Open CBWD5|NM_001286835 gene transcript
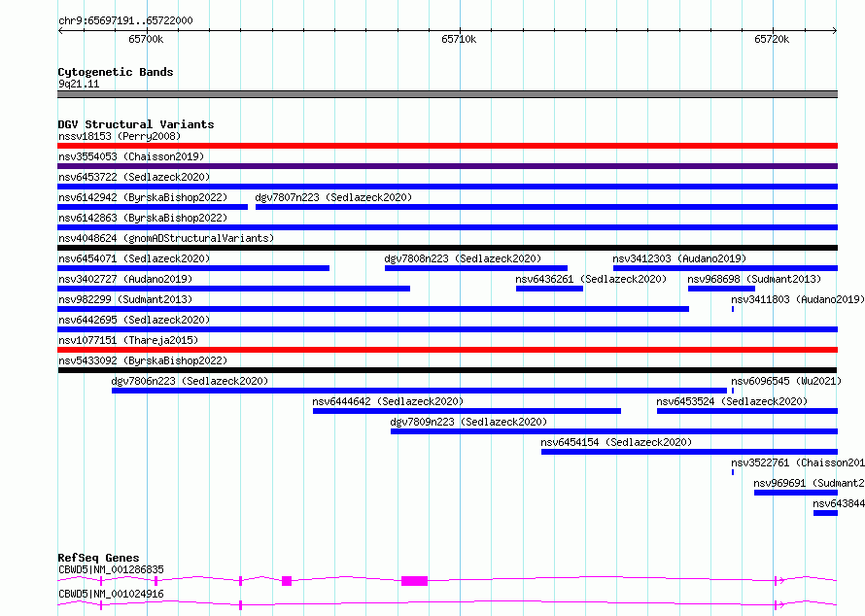Viewport: 865px width, 616px height. (447, 580)
